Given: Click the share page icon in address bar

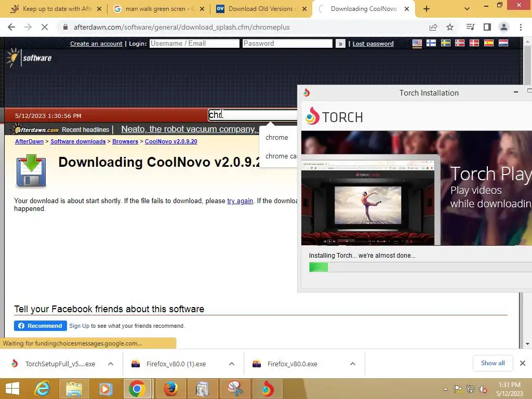Looking at the screenshot, I should click(433, 27).
